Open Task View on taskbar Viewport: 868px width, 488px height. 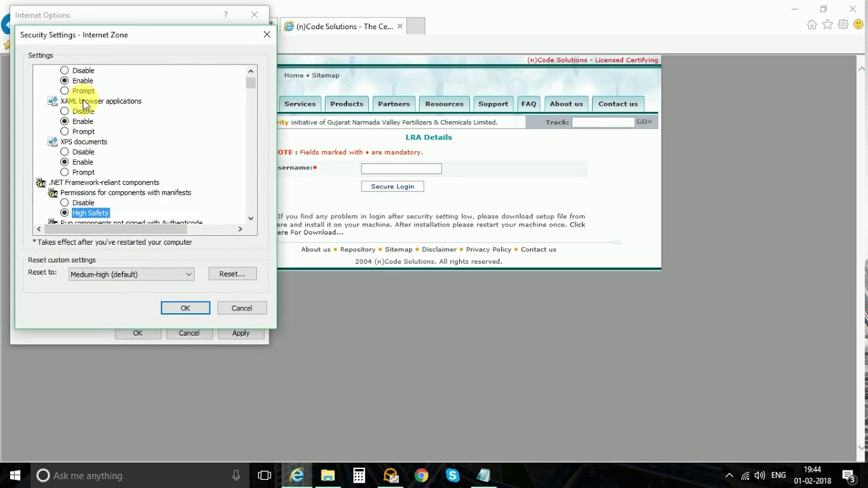tap(264, 476)
